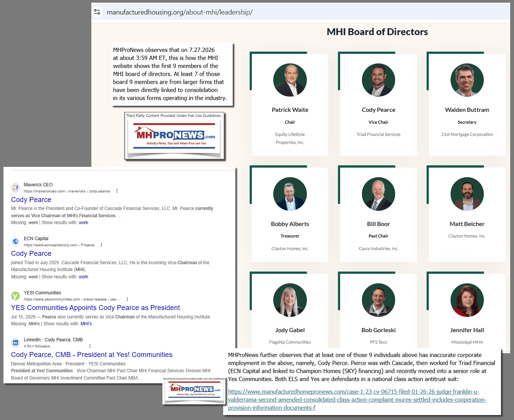
Task: Click the name 'Jennifer Hall'
Action: [467, 330]
